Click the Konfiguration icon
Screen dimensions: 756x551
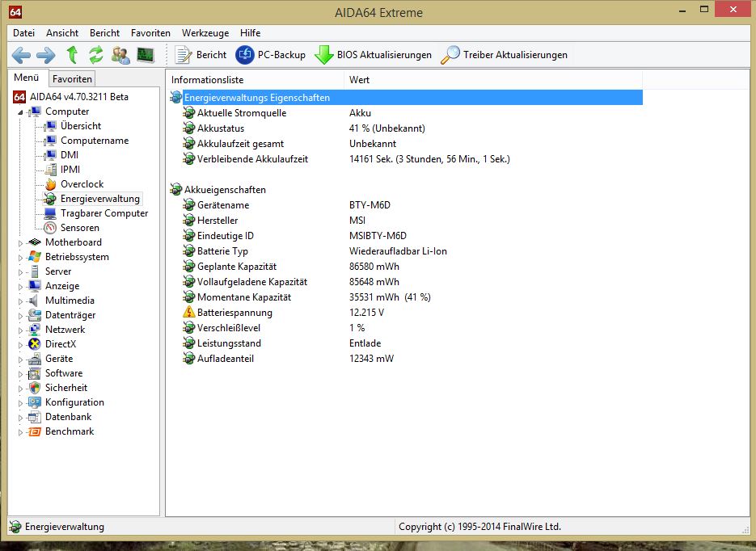pos(34,402)
